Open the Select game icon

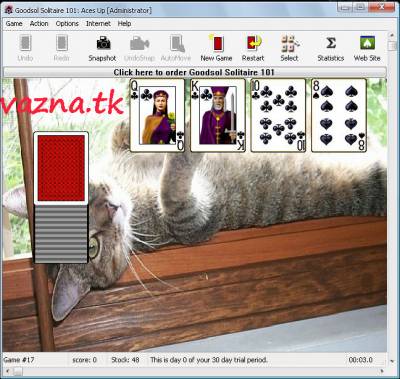click(289, 44)
